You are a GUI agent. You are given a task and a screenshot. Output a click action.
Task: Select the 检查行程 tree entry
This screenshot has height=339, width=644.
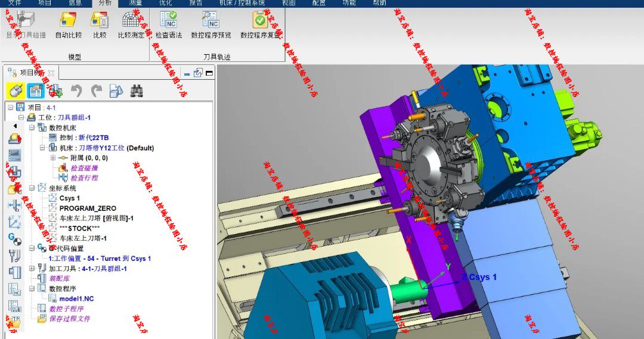(x=84, y=178)
